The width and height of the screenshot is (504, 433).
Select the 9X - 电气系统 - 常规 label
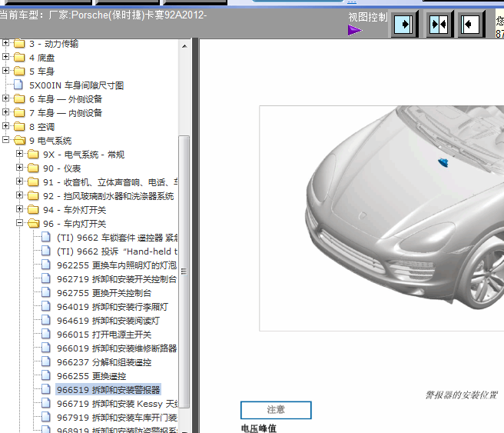click(x=84, y=155)
